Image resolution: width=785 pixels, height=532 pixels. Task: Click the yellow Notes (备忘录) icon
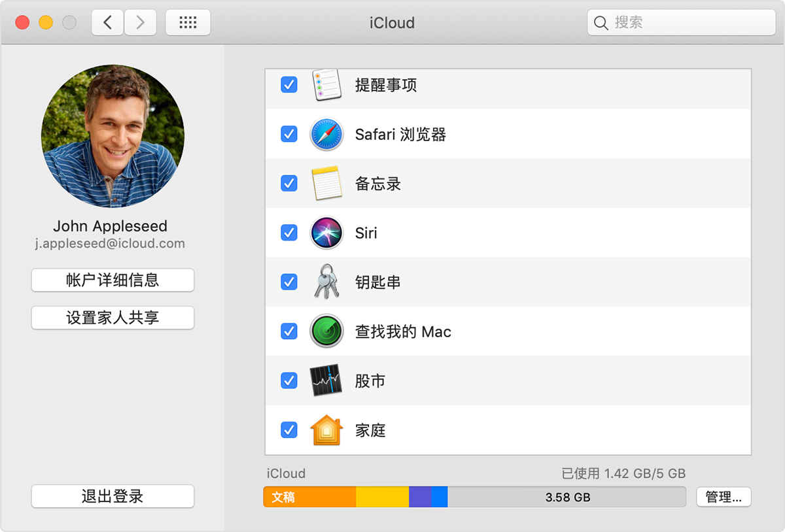326,184
